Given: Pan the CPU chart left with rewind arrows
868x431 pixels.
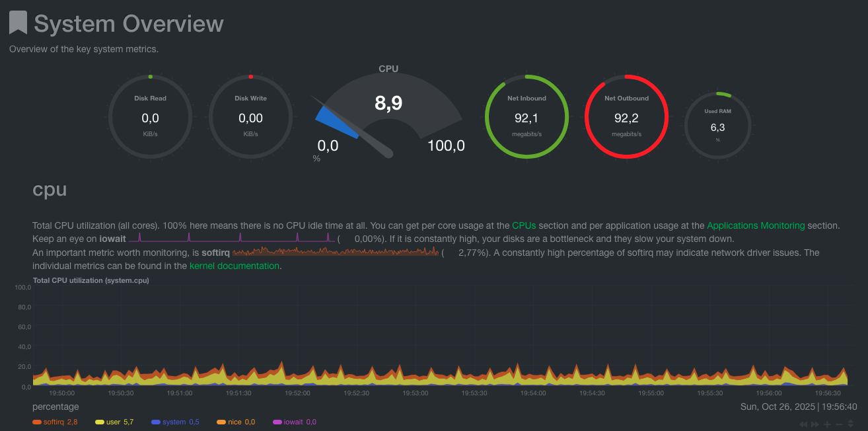Looking at the screenshot, I should click(x=803, y=424).
